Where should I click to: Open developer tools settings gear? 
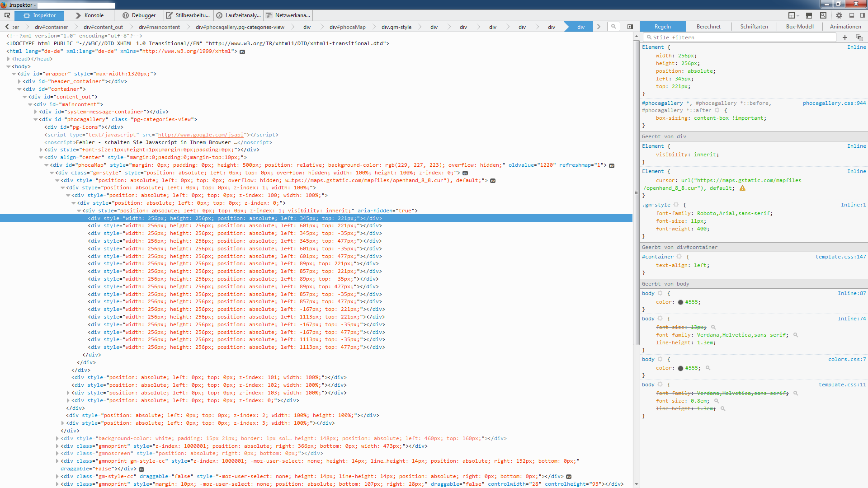[x=839, y=15]
